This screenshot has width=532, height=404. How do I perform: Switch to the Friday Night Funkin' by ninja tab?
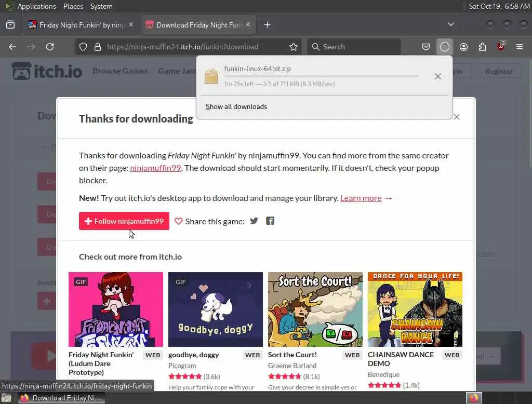click(x=82, y=25)
